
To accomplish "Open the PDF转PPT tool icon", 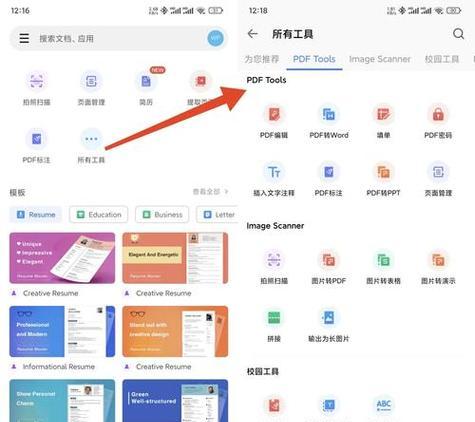I will click(x=383, y=172).
